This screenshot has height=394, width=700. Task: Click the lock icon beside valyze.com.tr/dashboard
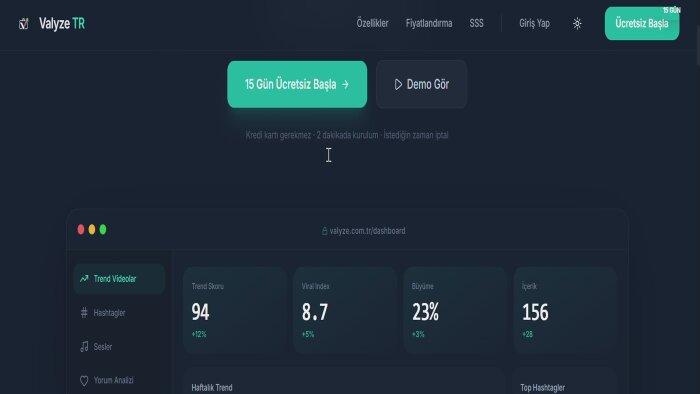point(325,231)
